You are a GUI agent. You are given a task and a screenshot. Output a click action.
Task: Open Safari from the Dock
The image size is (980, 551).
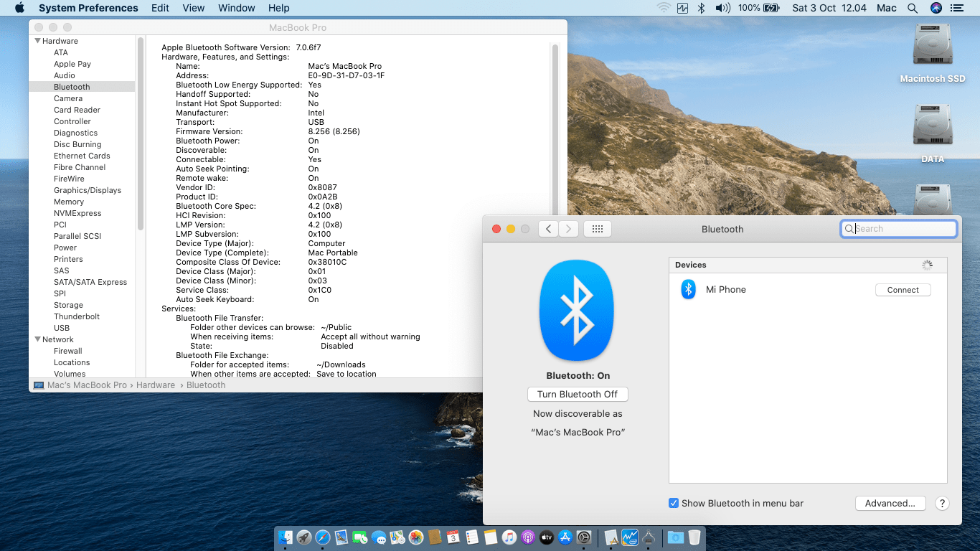(x=323, y=537)
